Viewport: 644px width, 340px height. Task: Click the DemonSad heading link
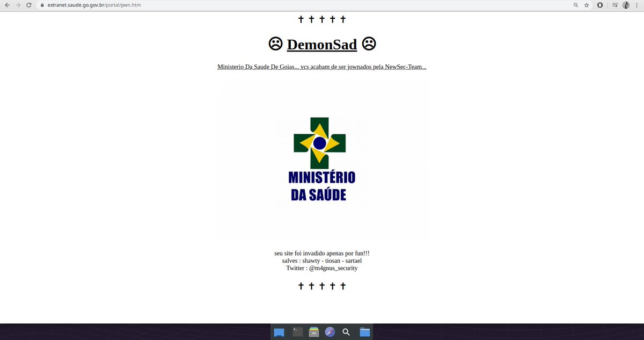coord(322,44)
